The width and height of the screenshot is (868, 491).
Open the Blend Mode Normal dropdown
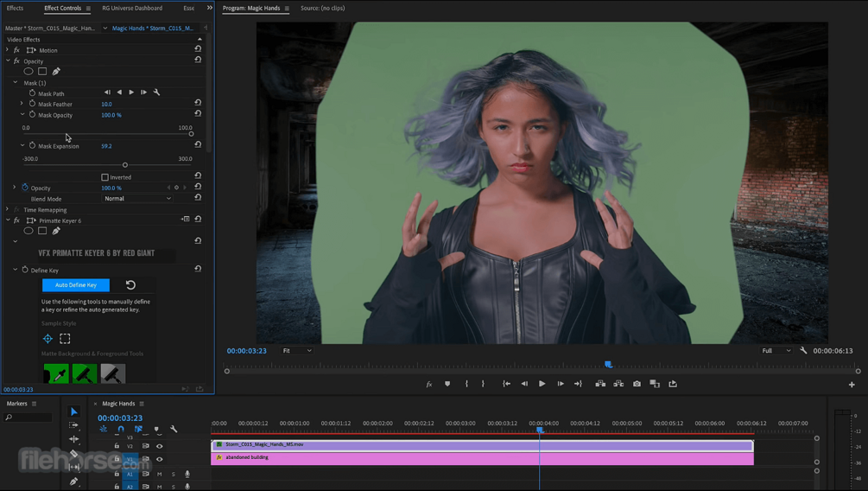coord(137,199)
